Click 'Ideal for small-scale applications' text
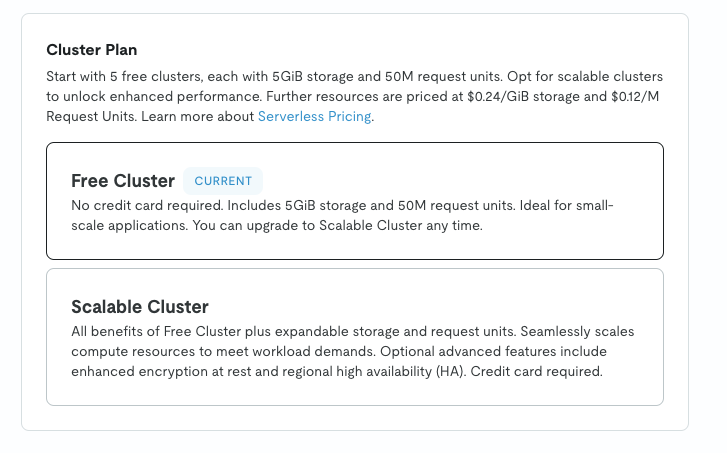The height and width of the screenshot is (453, 727). click(x=560, y=206)
